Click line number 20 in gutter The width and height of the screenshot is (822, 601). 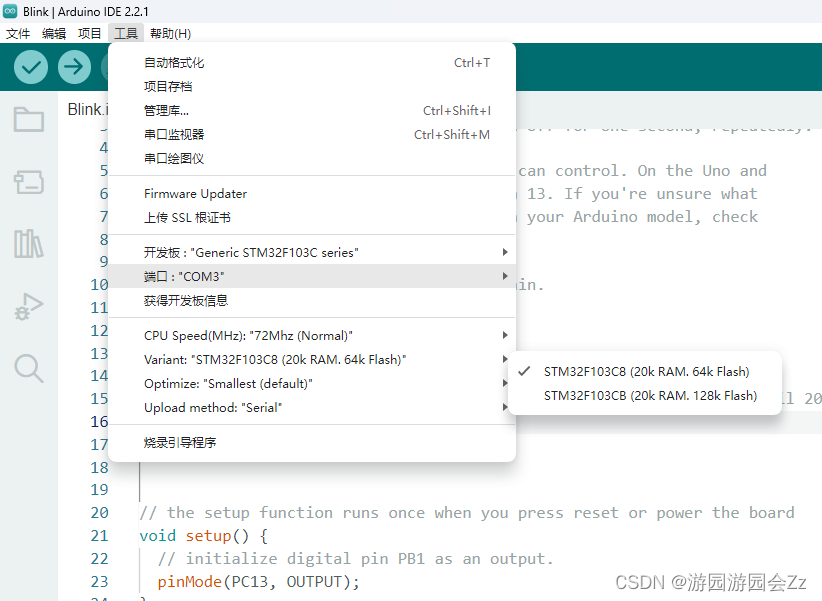(x=100, y=512)
